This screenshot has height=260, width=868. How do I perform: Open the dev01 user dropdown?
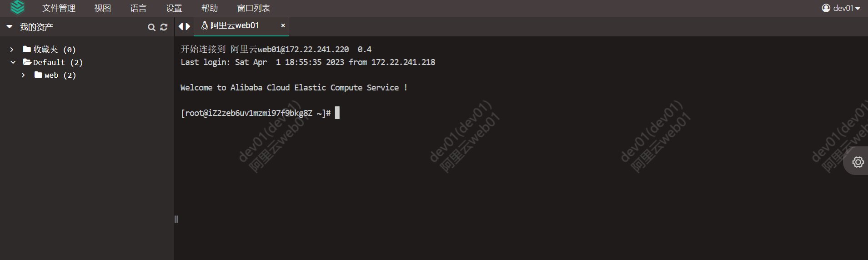click(x=841, y=8)
